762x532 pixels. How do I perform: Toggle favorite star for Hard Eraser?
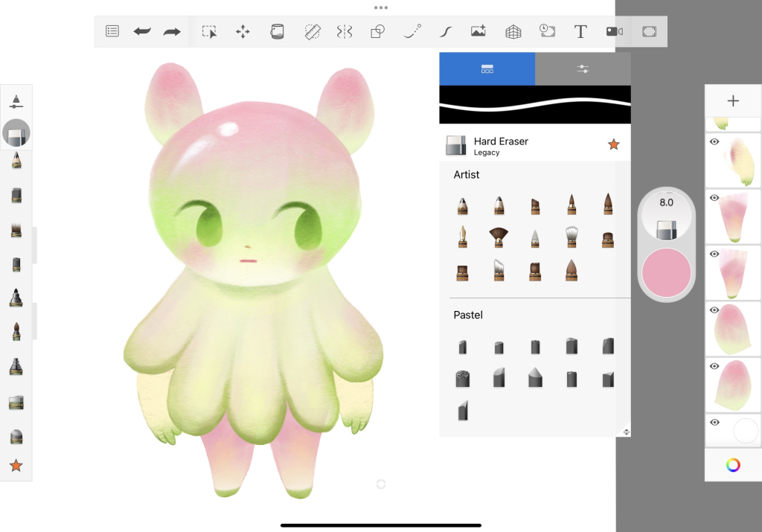tap(614, 144)
